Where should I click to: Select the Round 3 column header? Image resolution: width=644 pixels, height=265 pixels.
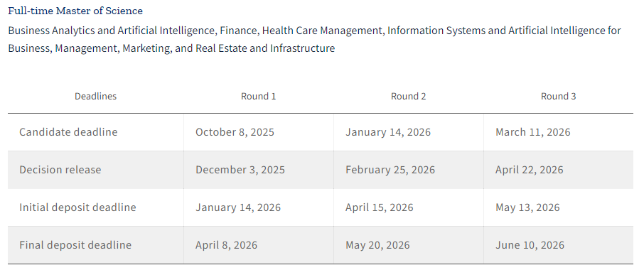[x=558, y=96]
